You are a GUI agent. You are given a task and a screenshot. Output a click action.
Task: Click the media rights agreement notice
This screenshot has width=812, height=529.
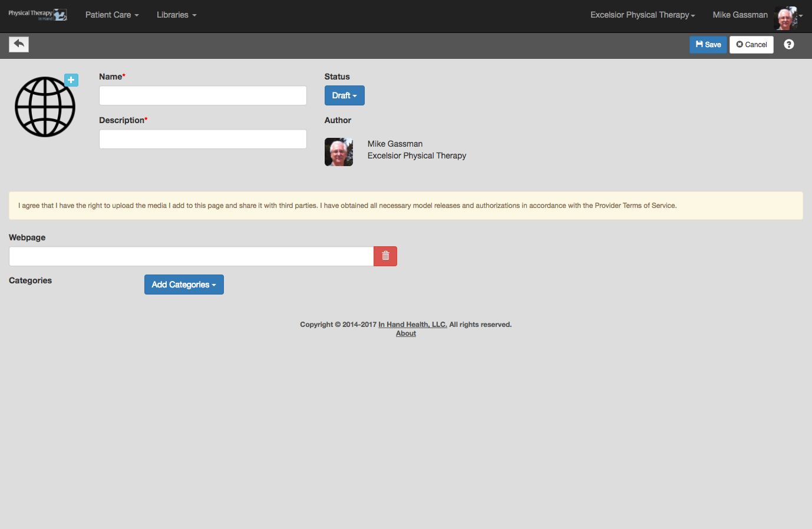[x=406, y=206]
